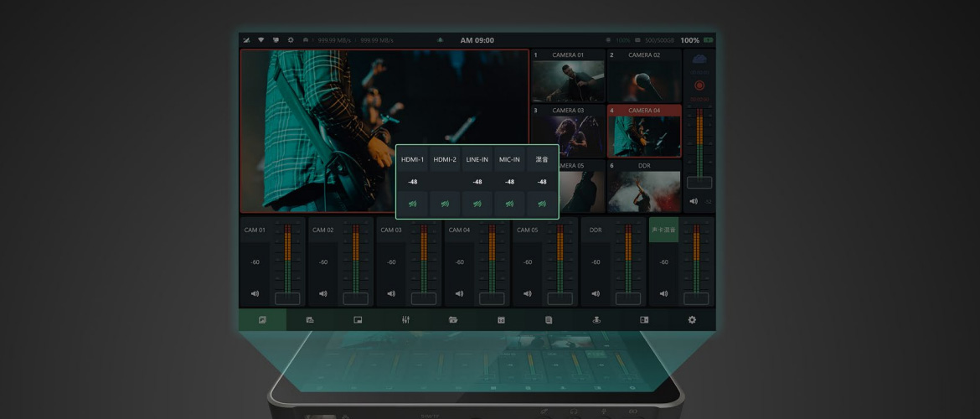The image size is (980, 419).
Task: Toggle LINE-IN mute in popup
Action: click(477, 204)
